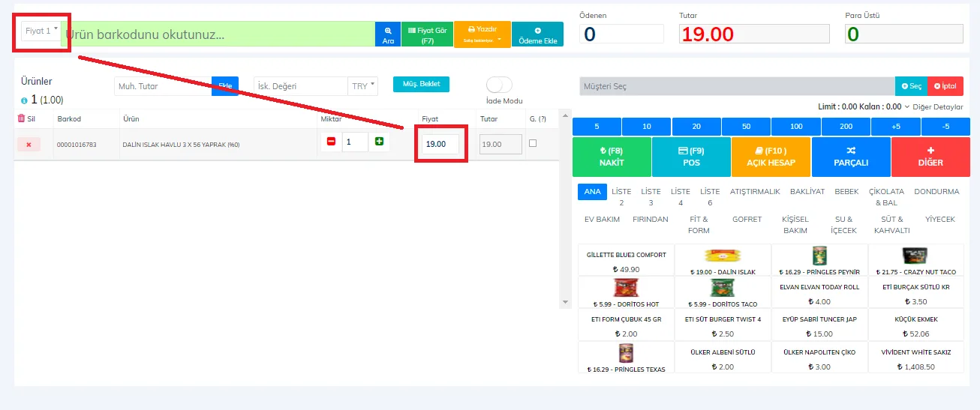Click the Seç customer select button
The width and height of the screenshot is (980, 410).
[911, 86]
